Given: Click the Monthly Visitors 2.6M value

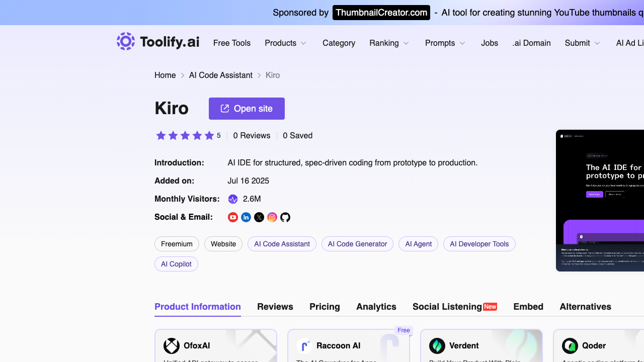Looking at the screenshot, I should click(x=252, y=199).
